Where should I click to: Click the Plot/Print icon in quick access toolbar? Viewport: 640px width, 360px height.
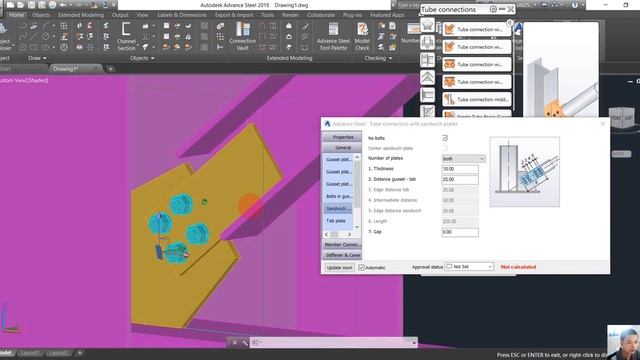coord(52,5)
